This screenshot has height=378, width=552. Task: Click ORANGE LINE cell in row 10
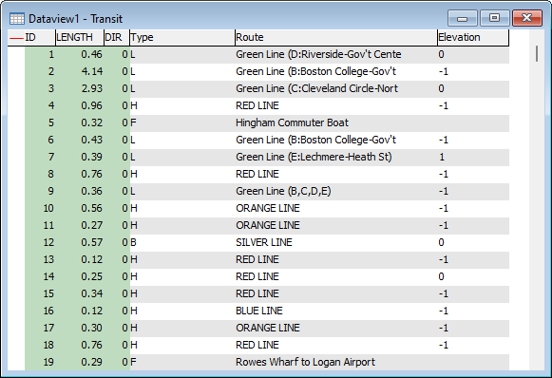(336, 208)
